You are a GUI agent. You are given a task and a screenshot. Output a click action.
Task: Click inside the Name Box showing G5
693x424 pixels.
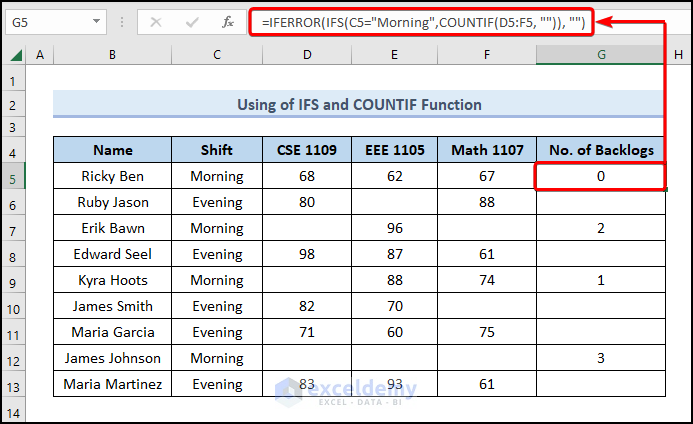(45, 22)
